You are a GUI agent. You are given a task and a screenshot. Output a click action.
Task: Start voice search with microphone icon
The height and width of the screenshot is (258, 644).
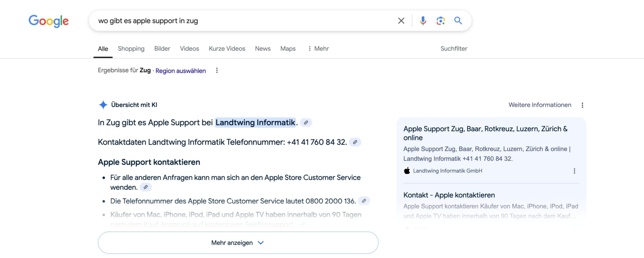pos(423,21)
